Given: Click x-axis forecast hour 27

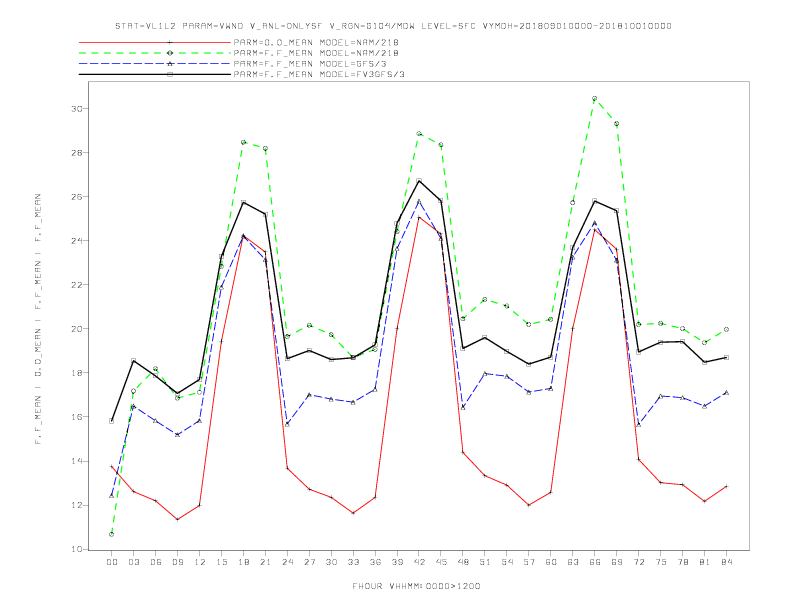Looking at the screenshot, I should 309,562.
